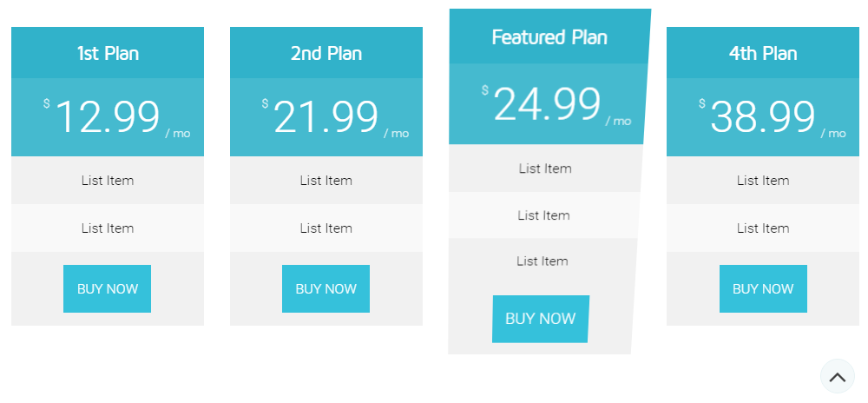Select the Featured Plan header
Image resolution: width=868 pixels, height=403 pixels.
pyautogui.click(x=549, y=37)
